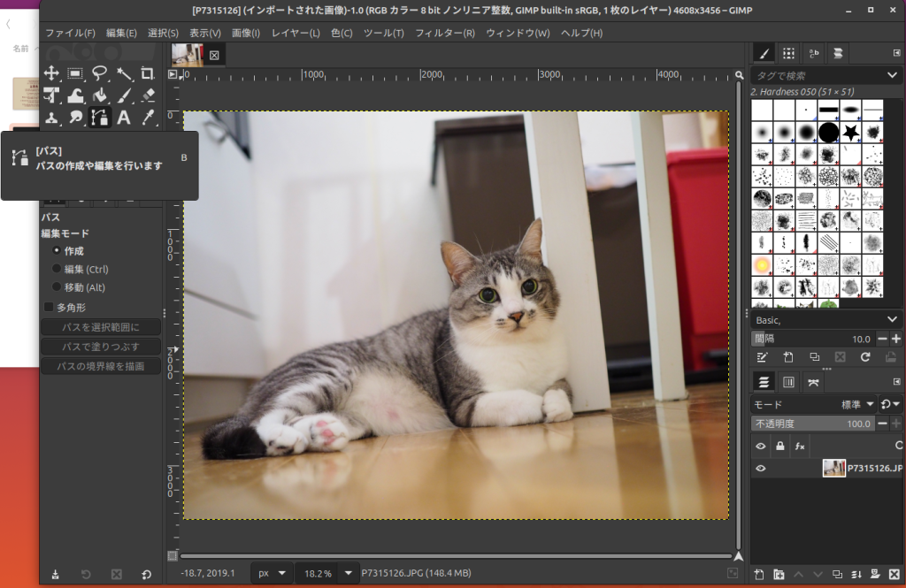Image resolution: width=906 pixels, height=588 pixels.
Task: Select the 作成 edit mode radio button
Action: pos(58,251)
